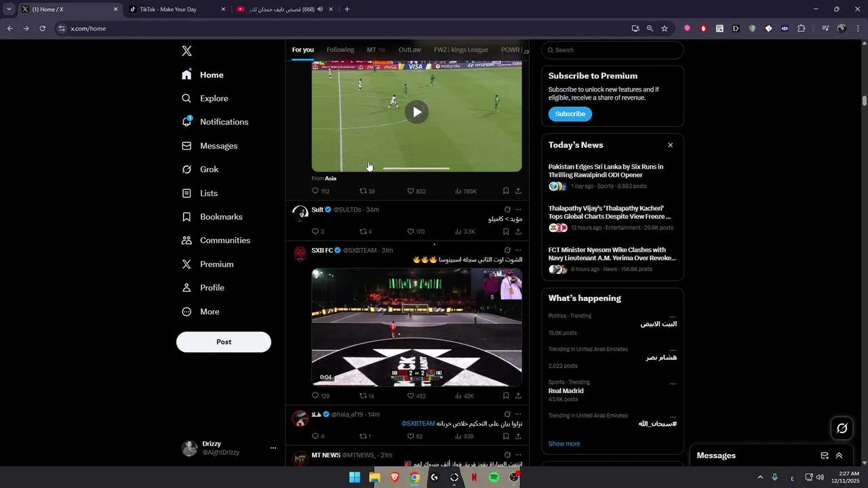The height and width of the screenshot is (488, 868).
Task: Open MT NEWS post's more options
Action: (x=518, y=455)
